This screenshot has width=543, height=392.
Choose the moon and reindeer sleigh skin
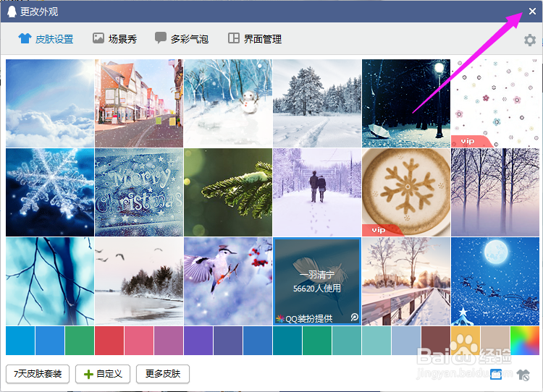495,281
